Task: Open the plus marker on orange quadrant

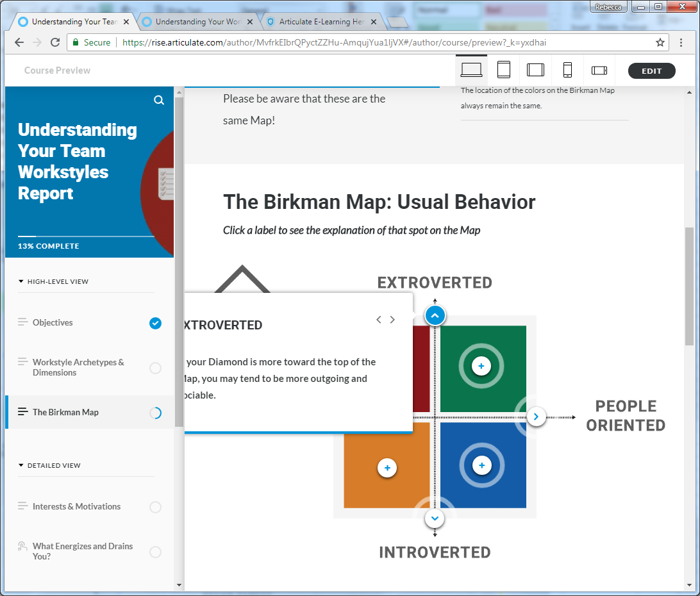Action: coord(387,468)
